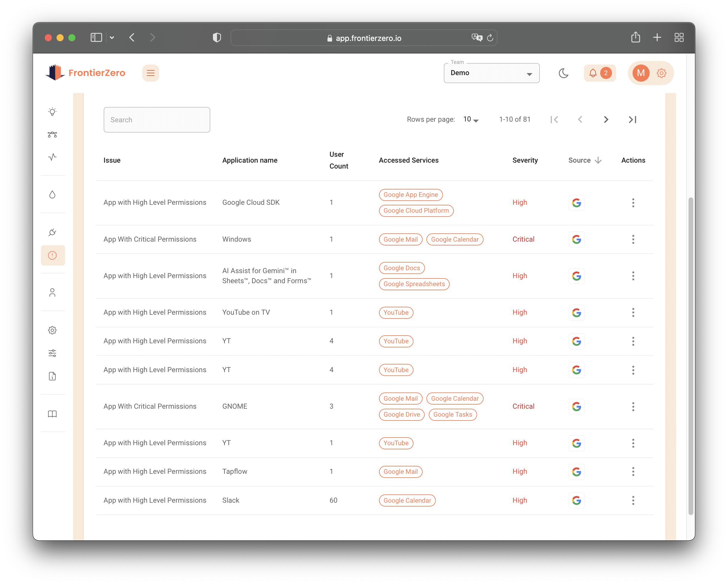The height and width of the screenshot is (584, 728).
Task: Click inside the Search input field
Action: 157,119
